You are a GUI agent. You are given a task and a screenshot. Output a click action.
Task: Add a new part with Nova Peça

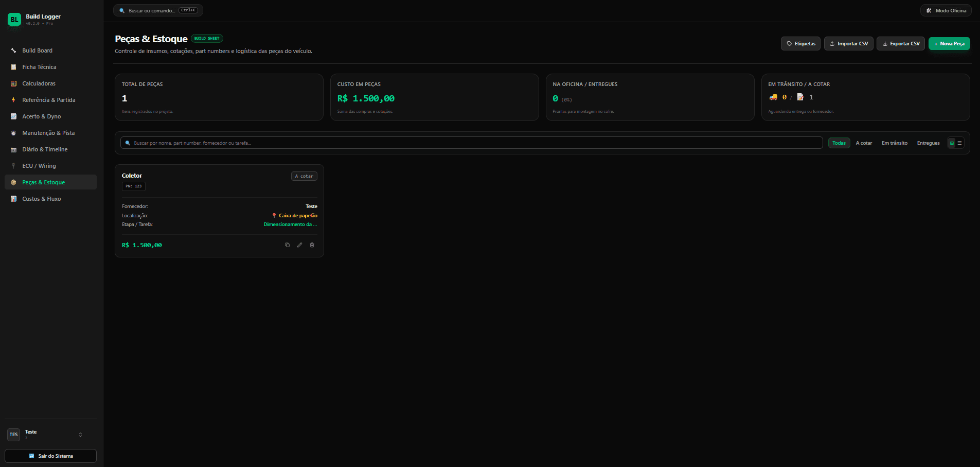tap(949, 44)
